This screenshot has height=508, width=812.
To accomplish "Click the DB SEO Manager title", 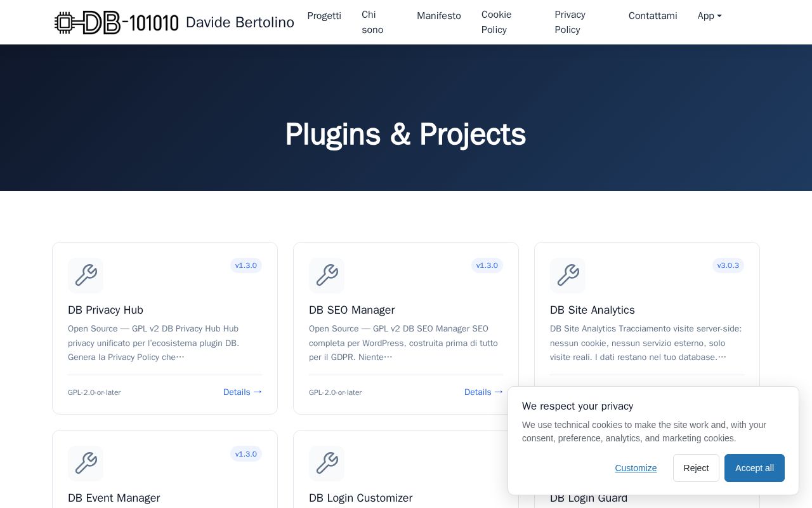I will [351, 310].
